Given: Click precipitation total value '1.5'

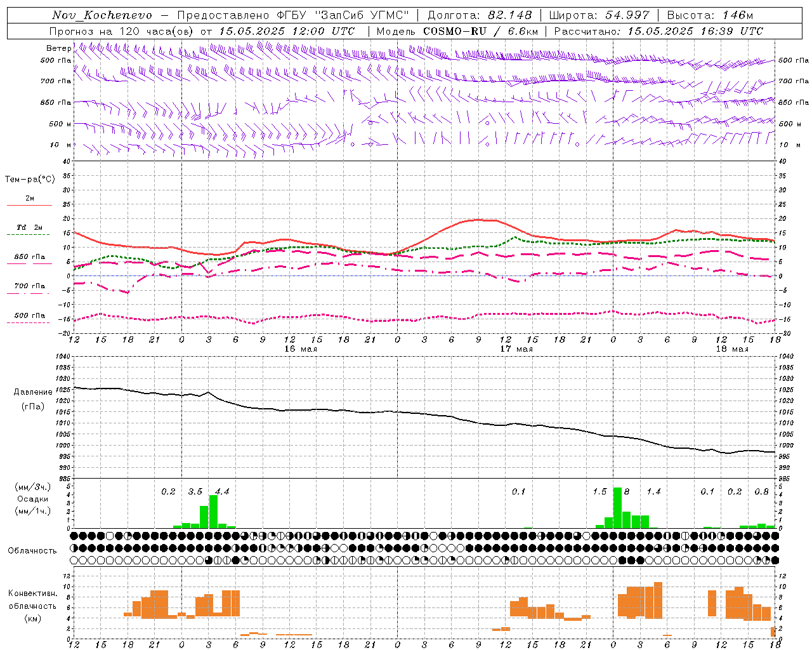Looking at the screenshot, I should click(599, 492).
